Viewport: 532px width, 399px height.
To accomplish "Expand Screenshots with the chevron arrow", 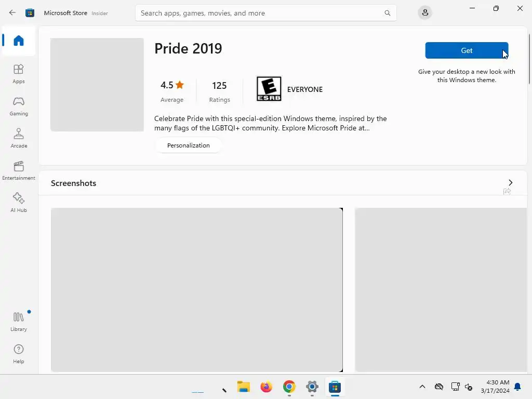I will pyautogui.click(x=511, y=182).
